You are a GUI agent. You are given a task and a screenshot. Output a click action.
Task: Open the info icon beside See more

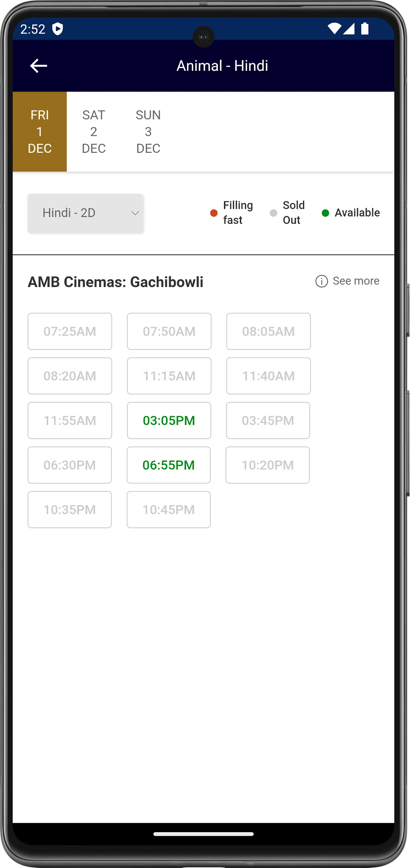click(x=321, y=281)
